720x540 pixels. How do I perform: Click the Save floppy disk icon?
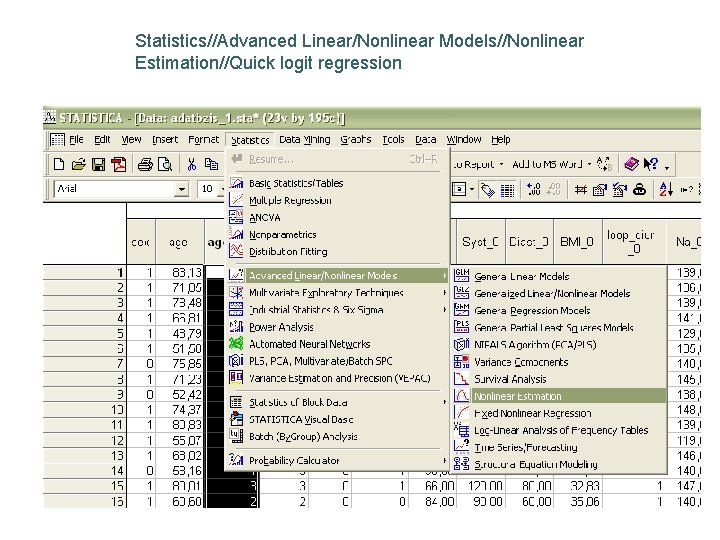coord(98,164)
